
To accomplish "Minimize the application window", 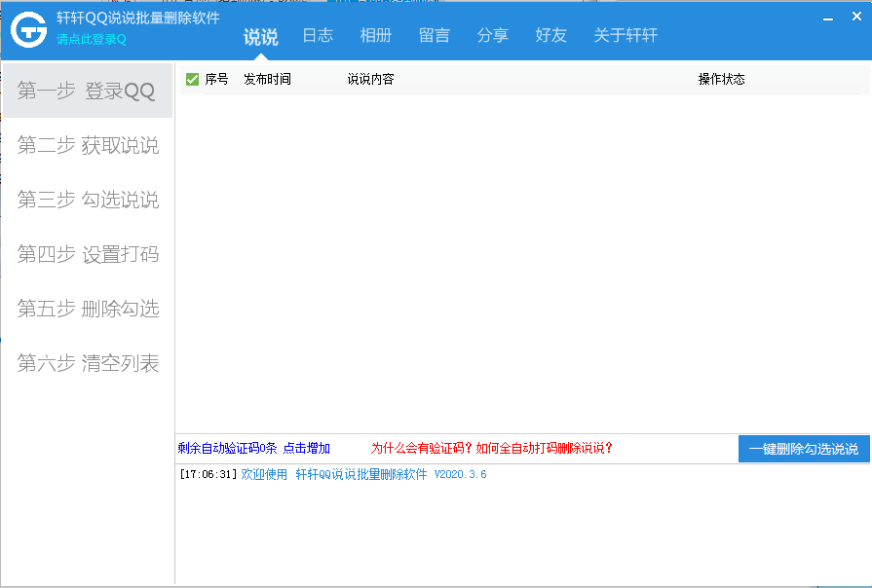I will pyautogui.click(x=828, y=18).
